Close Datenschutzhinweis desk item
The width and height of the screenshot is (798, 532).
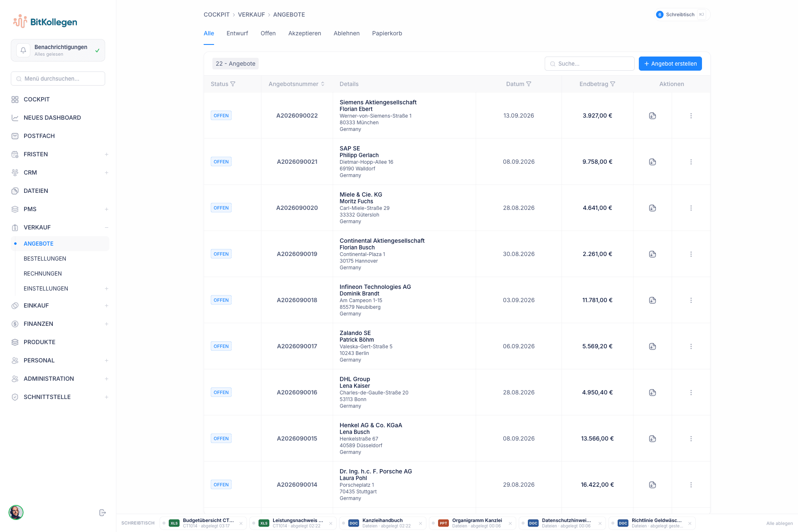(x=600, y=523)
